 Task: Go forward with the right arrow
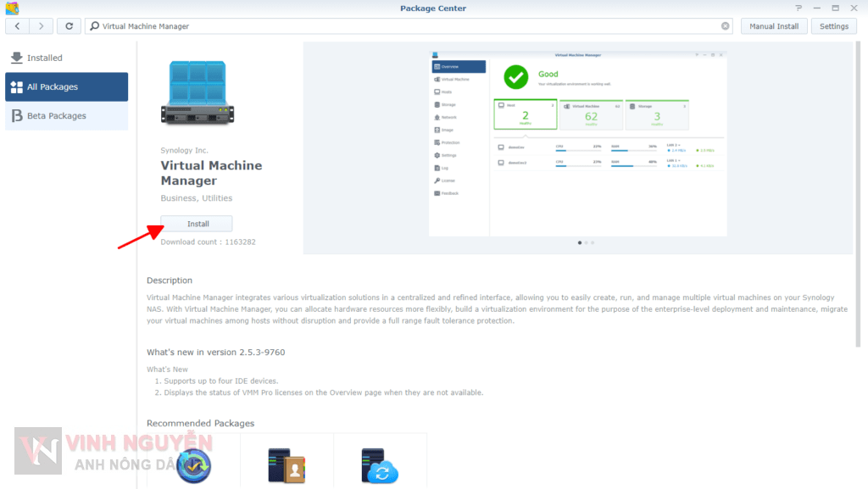[42, 26]
